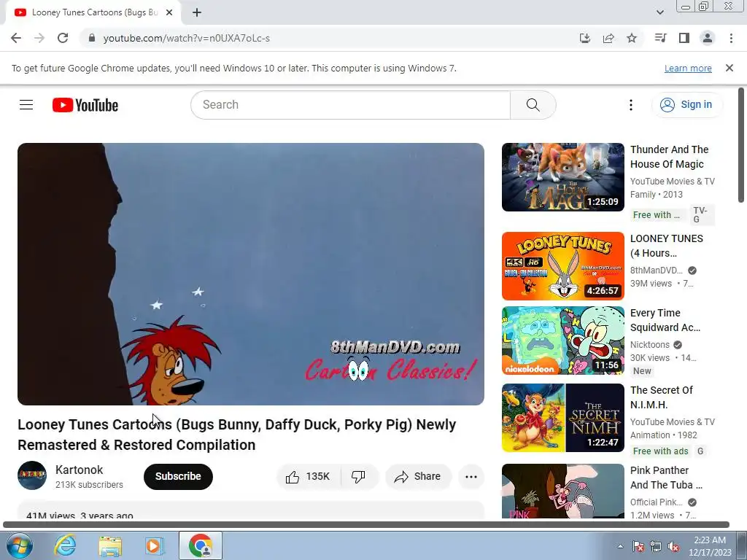Bookmark this page with star icon

[632, 38]
